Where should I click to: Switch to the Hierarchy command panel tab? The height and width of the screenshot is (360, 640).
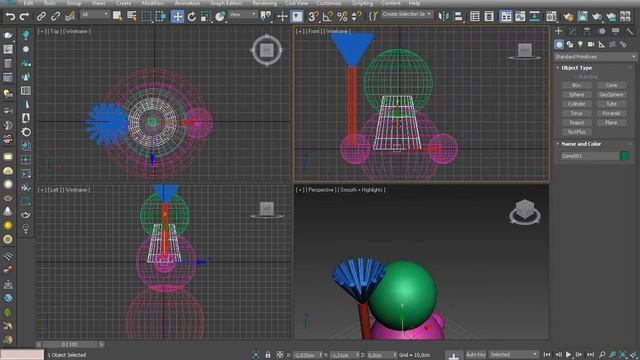[x=587, y=31]
